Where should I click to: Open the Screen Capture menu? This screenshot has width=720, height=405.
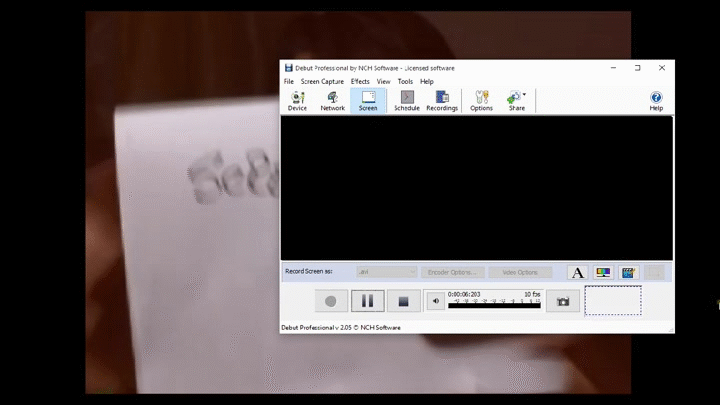pos(322,81)
